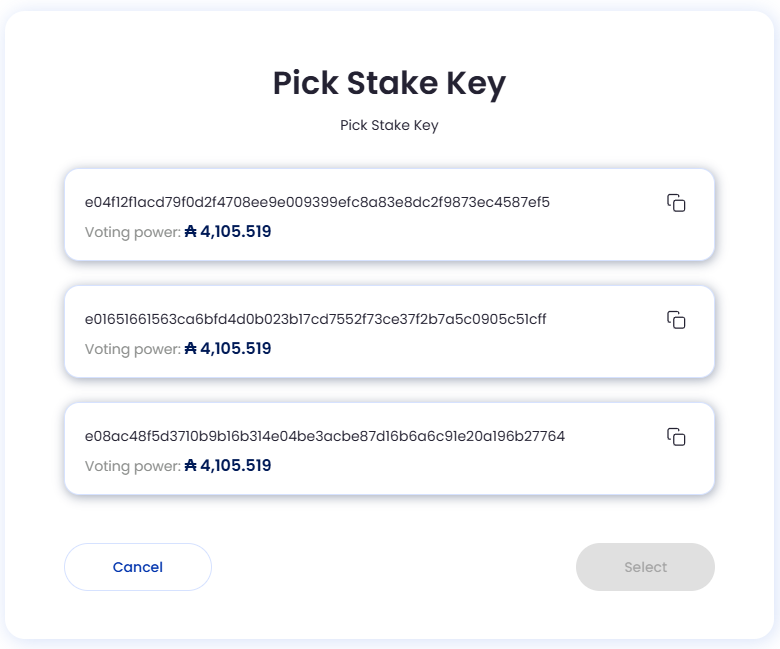Screen dimensions: 780x649
Task: Click the ADA symbol in the second key card
Action: coord(191,348)
